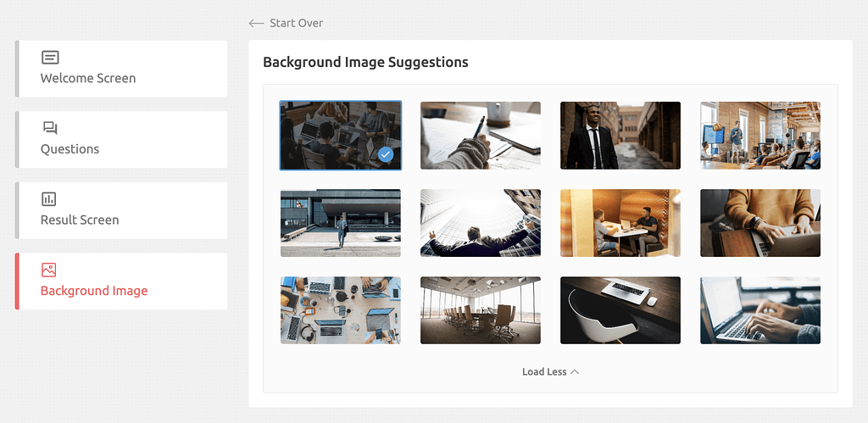This screenshot has width=868, height=423.
Task: Choose the smiling man in suit image
Action: coord(620,136)
